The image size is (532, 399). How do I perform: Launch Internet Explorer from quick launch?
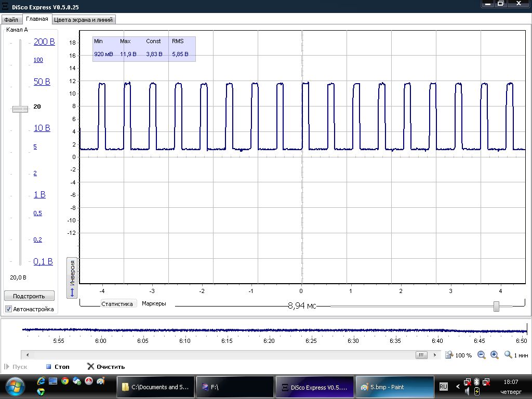click(x=41, y=381)
